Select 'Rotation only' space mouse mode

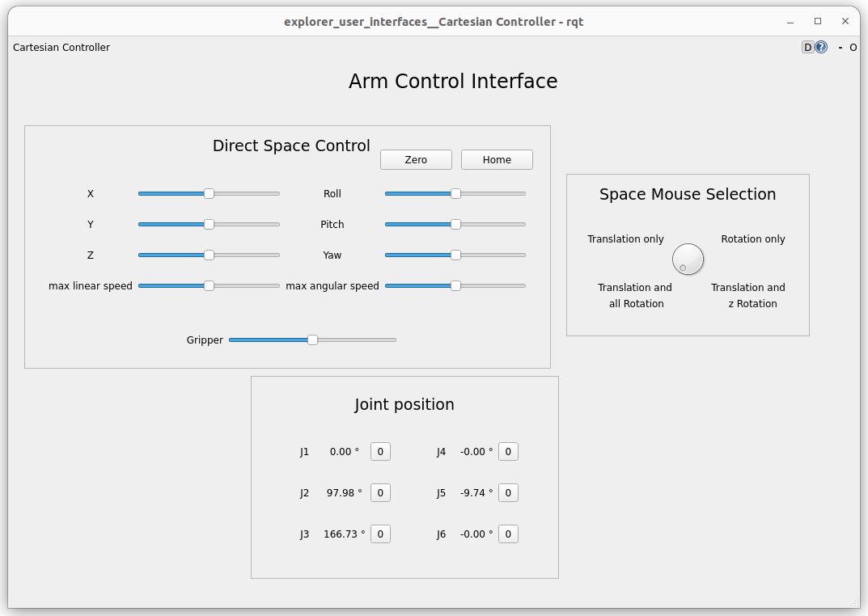(752, 238)
